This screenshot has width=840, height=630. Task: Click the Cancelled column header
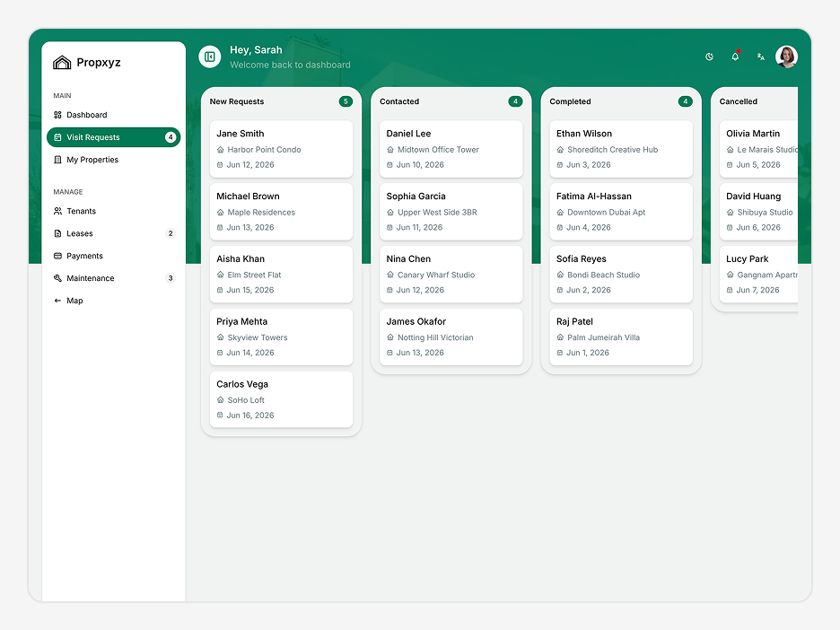pos(739,101)
